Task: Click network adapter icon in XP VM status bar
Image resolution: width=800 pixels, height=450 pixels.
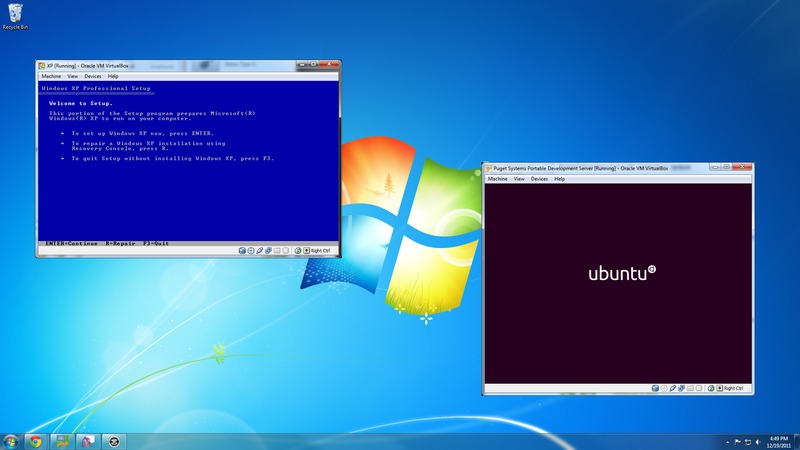Action: point(268,250)
